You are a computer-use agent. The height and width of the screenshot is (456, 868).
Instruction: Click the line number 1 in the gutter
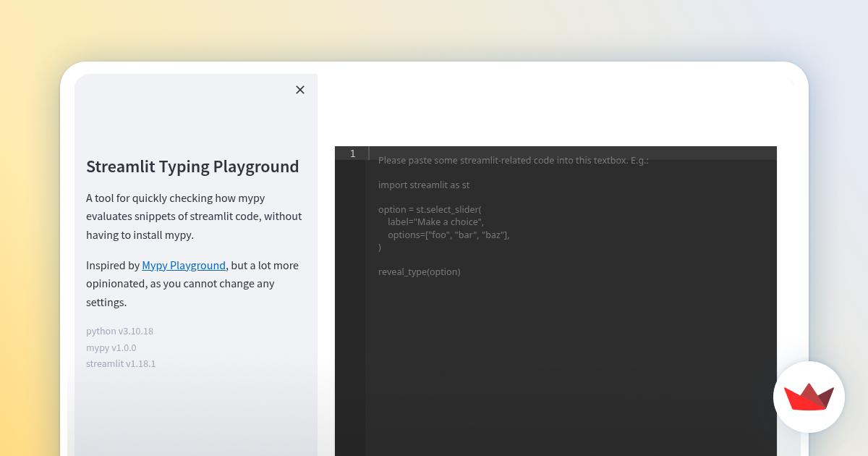352,153
